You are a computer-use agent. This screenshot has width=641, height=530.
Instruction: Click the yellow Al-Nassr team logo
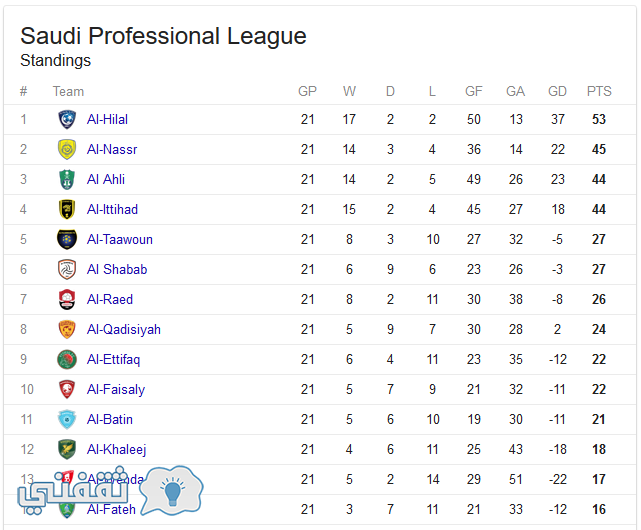(x=67, y=149)
